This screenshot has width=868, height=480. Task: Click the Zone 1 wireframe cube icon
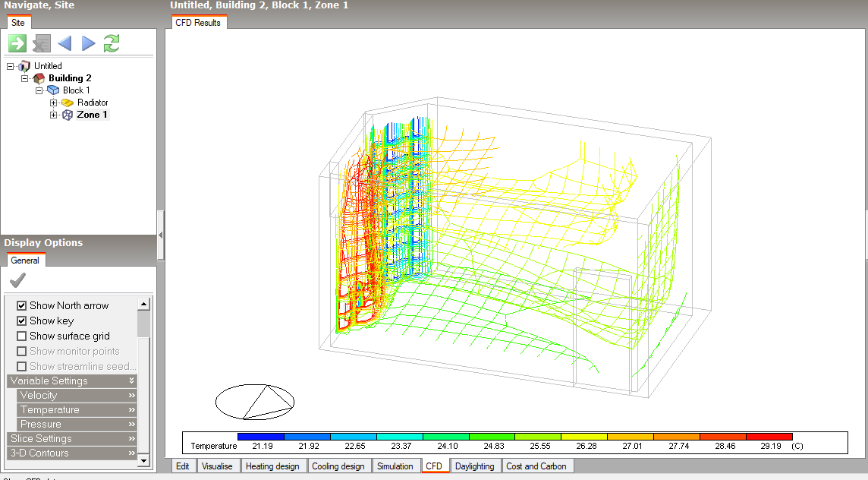[68, 115]
